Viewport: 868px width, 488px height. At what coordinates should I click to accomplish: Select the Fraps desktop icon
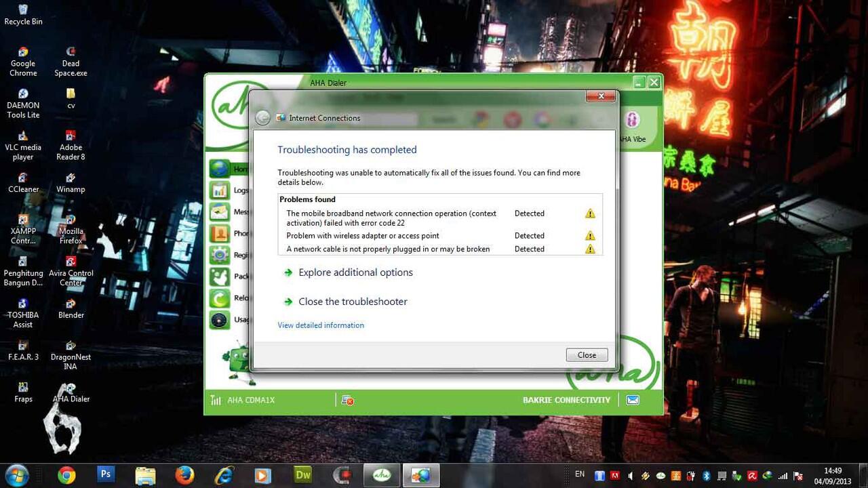click(x=23, y=393)
